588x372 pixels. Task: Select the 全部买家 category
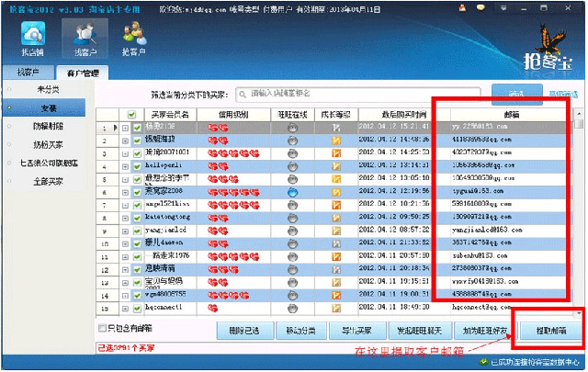(48, 182)
